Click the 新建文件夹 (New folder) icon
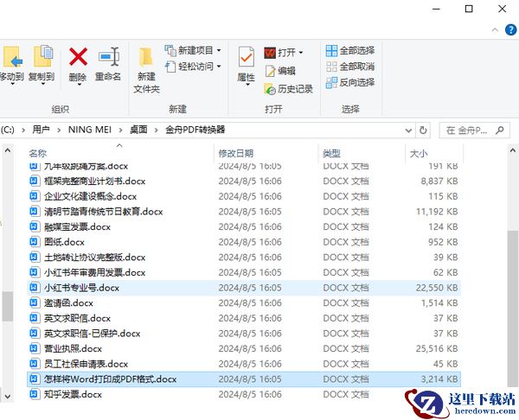 point(146,58)
